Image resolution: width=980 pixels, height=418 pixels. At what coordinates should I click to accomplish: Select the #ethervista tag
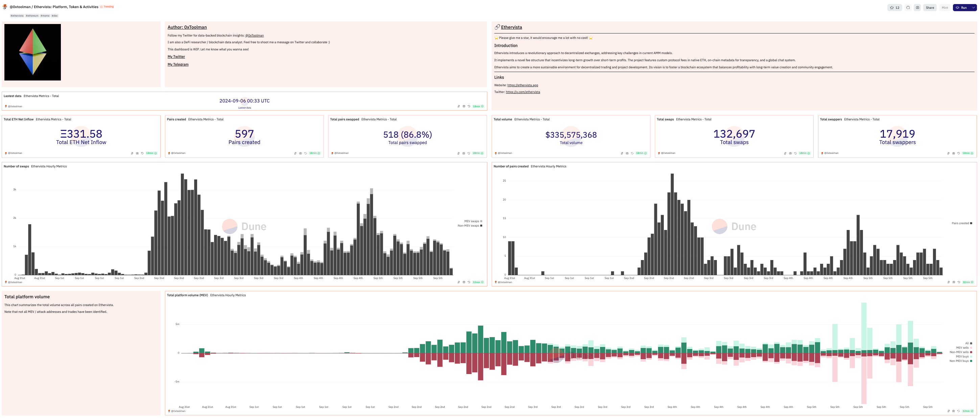tap(17, 16)
